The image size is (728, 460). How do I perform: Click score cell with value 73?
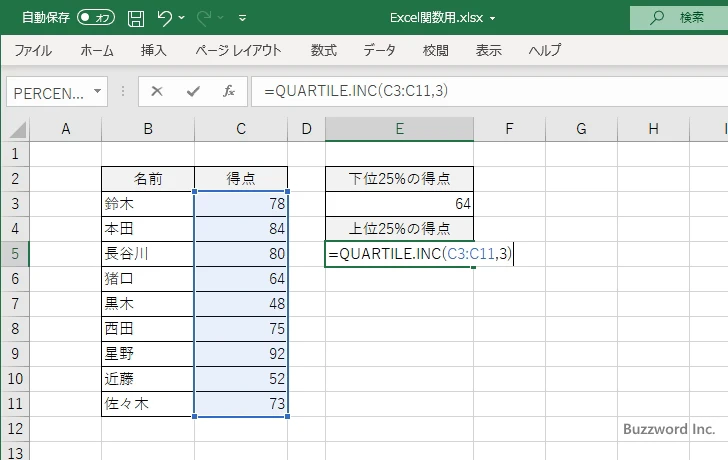coord(240,404)
